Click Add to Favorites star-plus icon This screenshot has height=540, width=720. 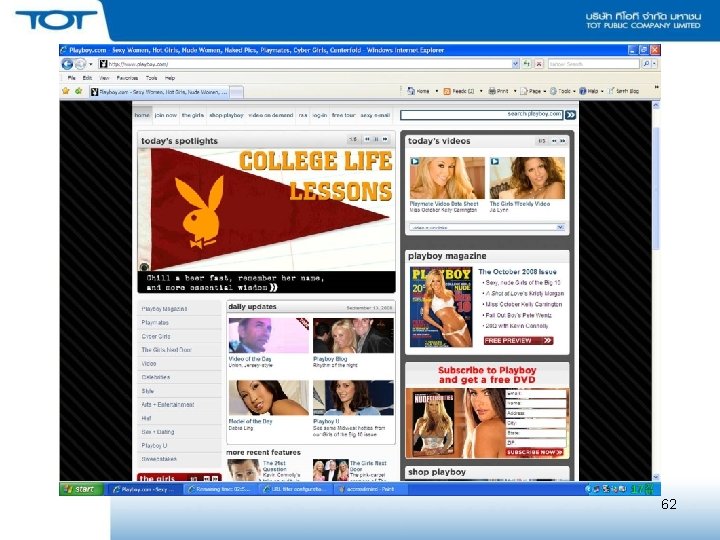click(x=79, y=91)
